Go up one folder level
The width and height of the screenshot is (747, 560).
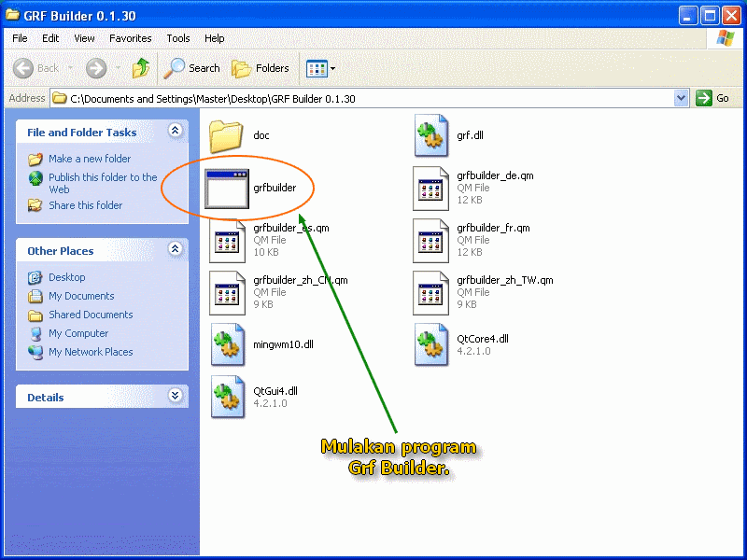[141, 68]
